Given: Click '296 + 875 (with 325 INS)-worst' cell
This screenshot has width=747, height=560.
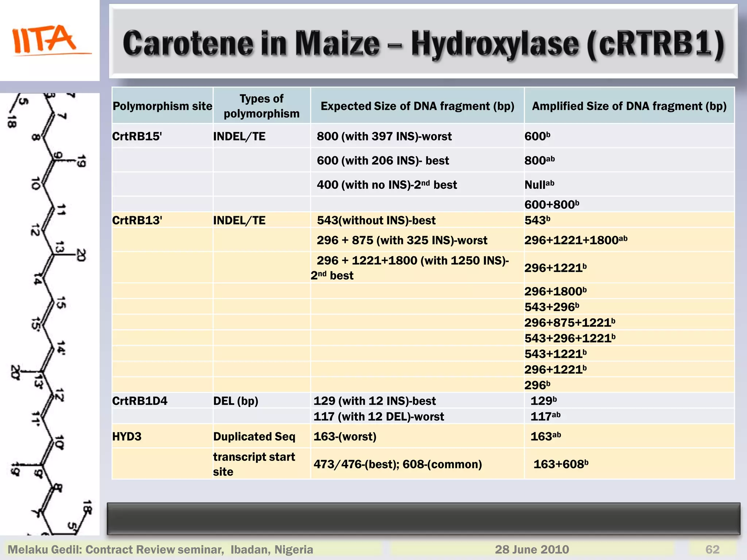Looking at the screenshot, I should coord(417,240).
